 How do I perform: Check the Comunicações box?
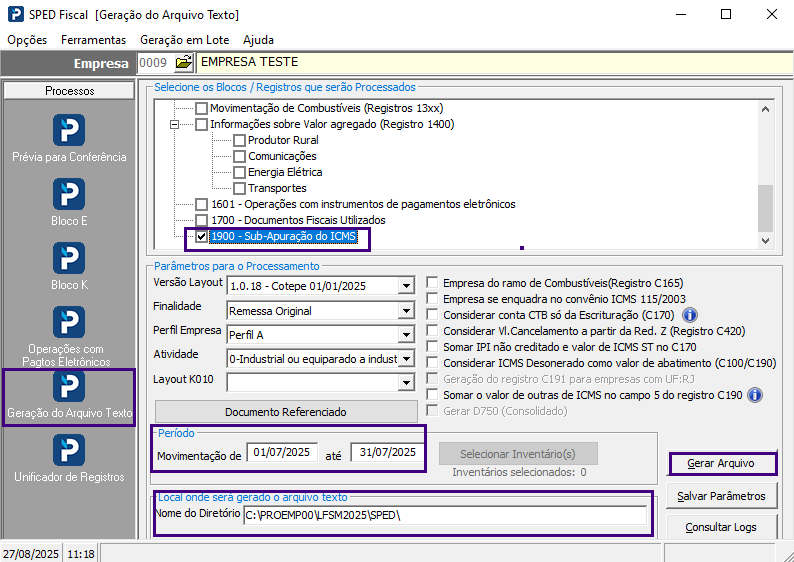[240, 156]
